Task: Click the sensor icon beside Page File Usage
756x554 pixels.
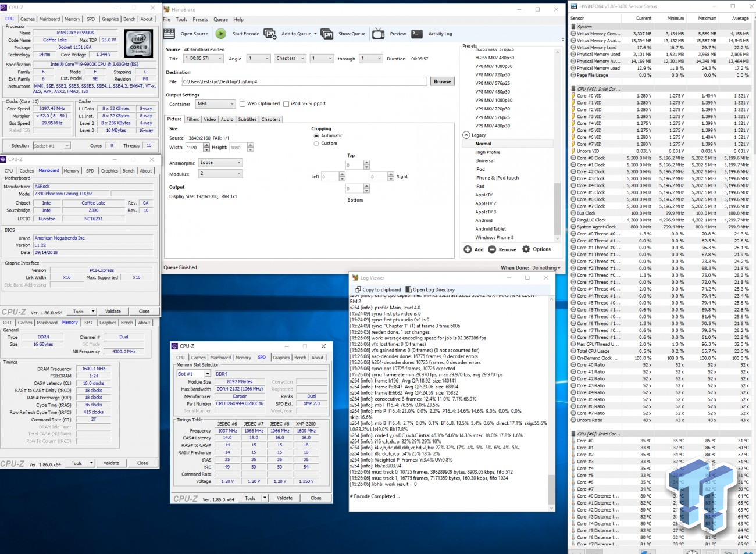Action: click(573, 75)
